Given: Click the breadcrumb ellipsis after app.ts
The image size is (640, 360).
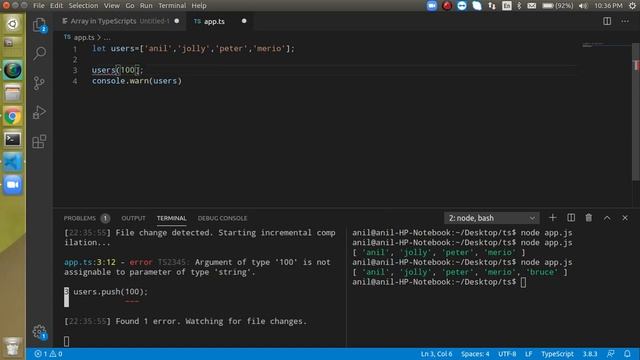Looking at the screenshot, I should tap(107, 38).
